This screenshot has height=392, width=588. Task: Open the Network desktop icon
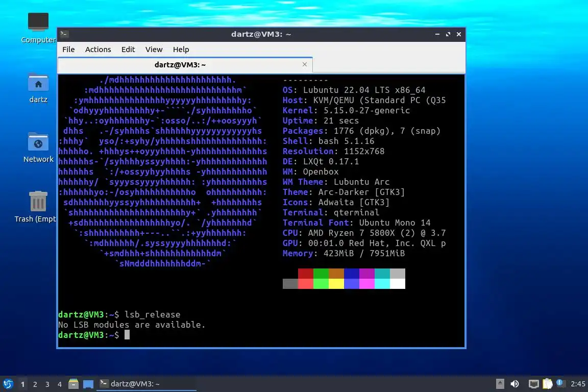point(38,148)
